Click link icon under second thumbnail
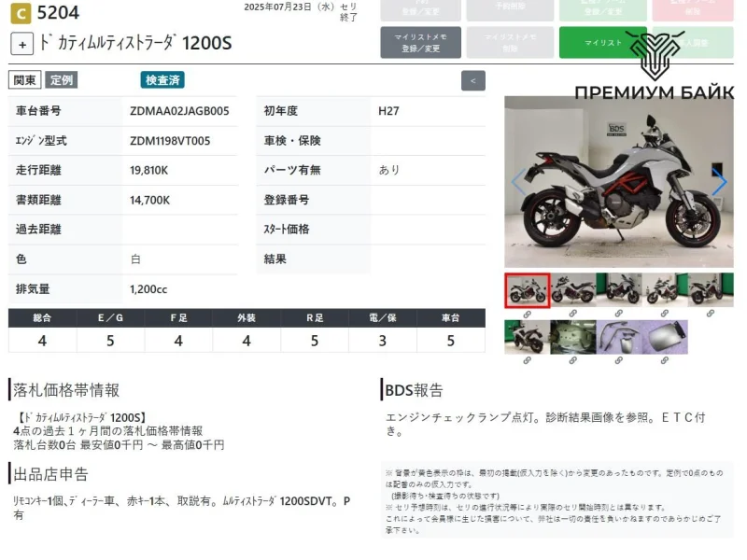Image resolution: width=747 pixels, height=560 pixels. (573, 314)
